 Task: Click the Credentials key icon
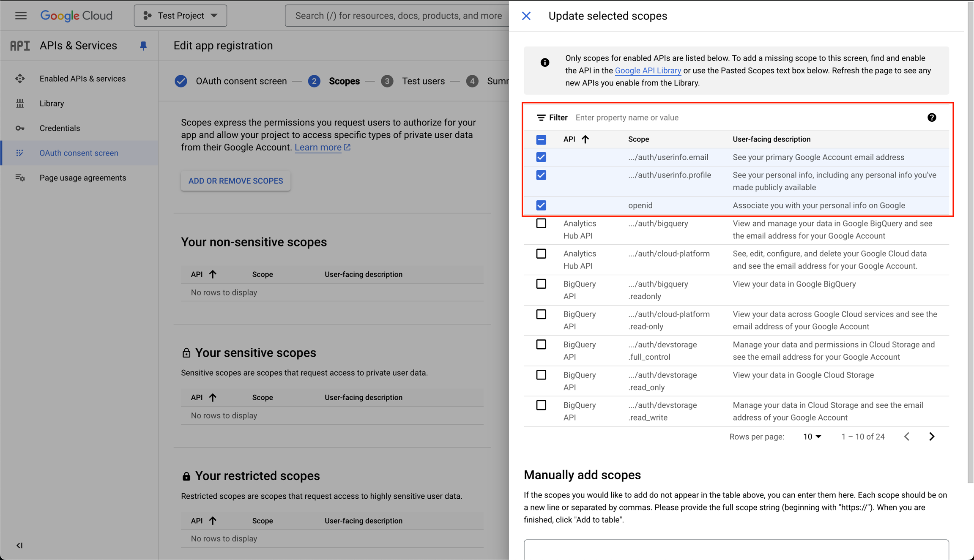[x=20, y=128]
